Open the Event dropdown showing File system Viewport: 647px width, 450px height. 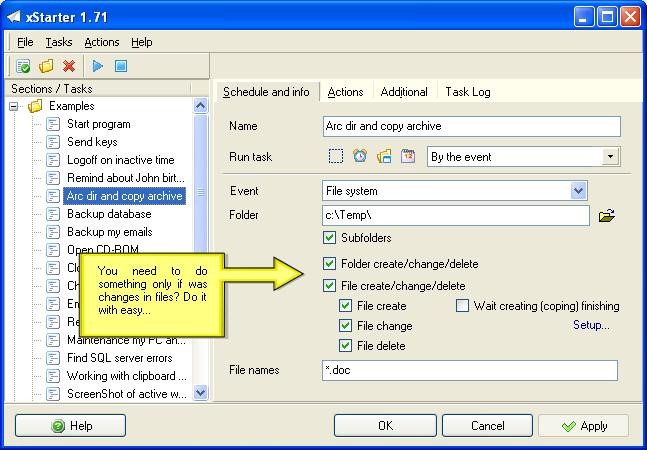578,191
